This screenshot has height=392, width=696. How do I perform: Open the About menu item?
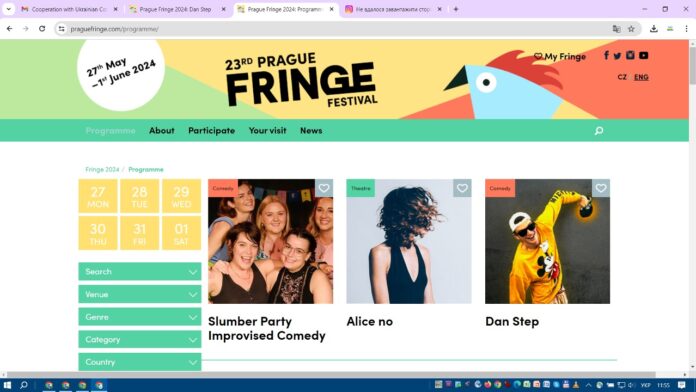[162, 131]
